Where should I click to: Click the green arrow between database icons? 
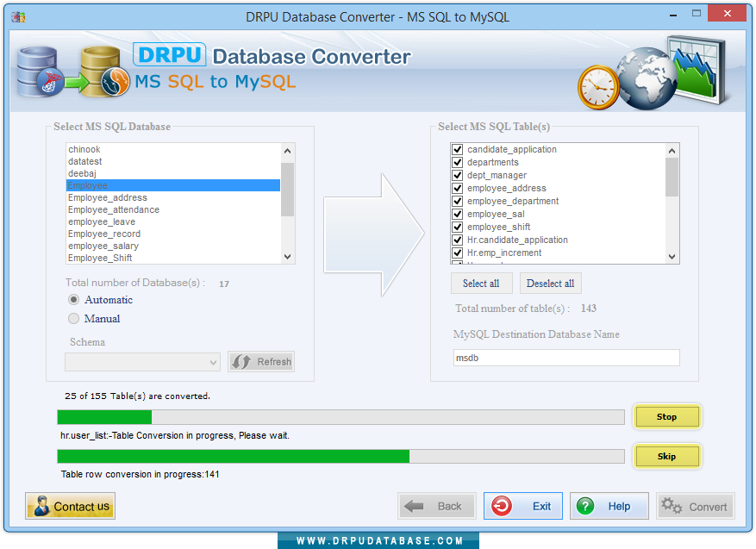(76, 82)
